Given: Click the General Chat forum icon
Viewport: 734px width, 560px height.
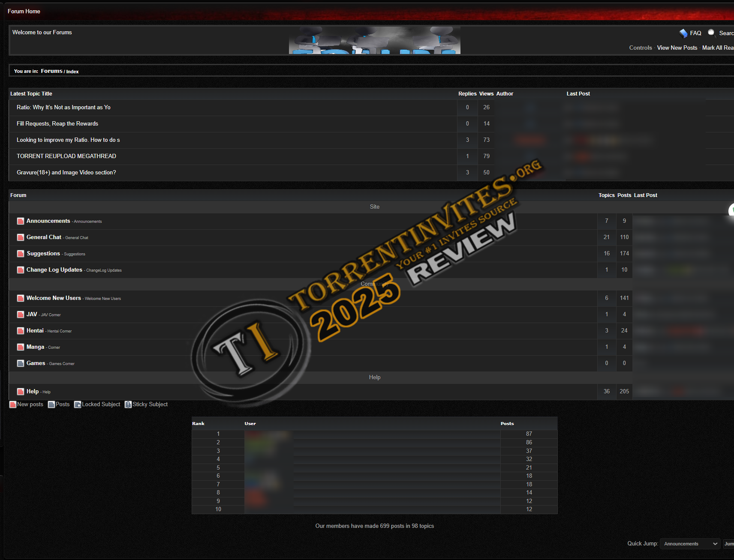Looking at the screenshot, I should [x=20, y=237].
